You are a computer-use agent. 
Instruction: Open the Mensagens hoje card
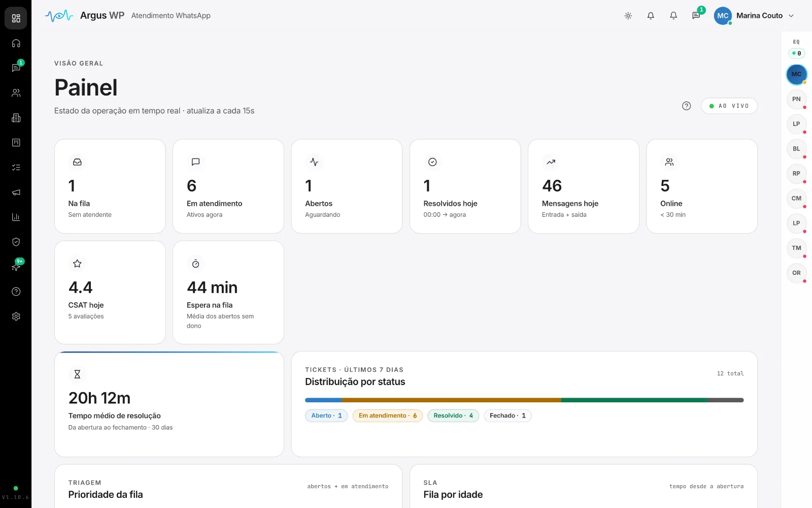point(584,186)
